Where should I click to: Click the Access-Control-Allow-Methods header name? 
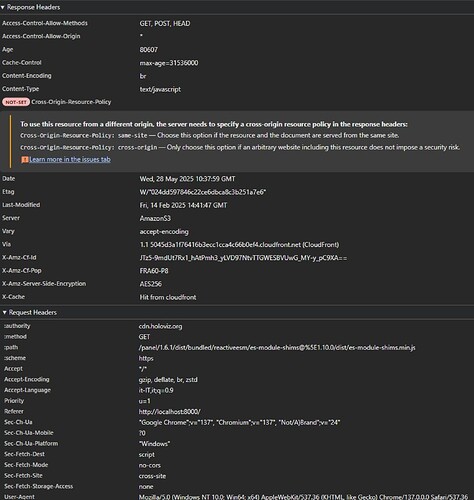[x=45, y=23]
